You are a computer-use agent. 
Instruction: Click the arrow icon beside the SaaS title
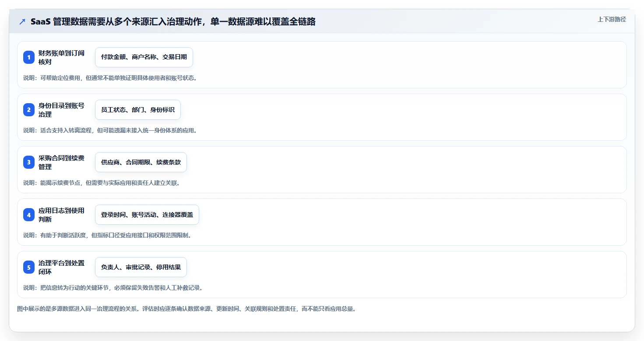pos(22,22)
